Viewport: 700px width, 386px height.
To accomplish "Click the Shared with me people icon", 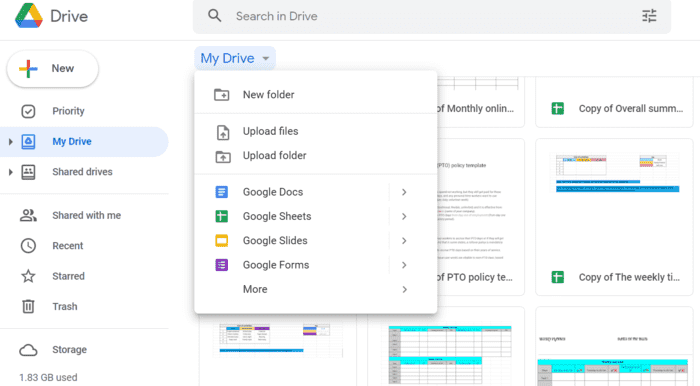I will pos(28,216).
